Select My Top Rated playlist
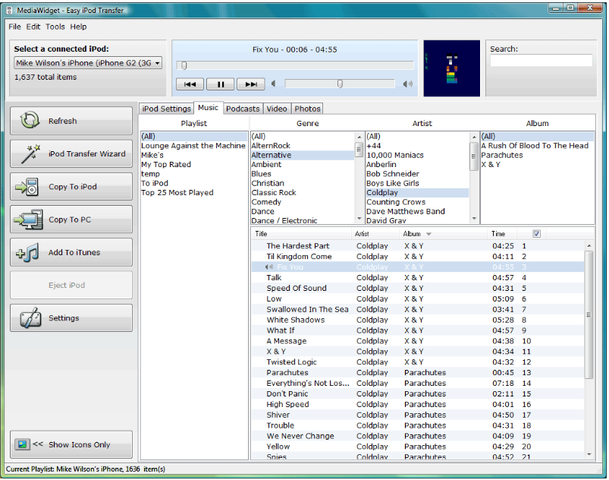Screen dimensions: 609x480 tap(193, 165)
